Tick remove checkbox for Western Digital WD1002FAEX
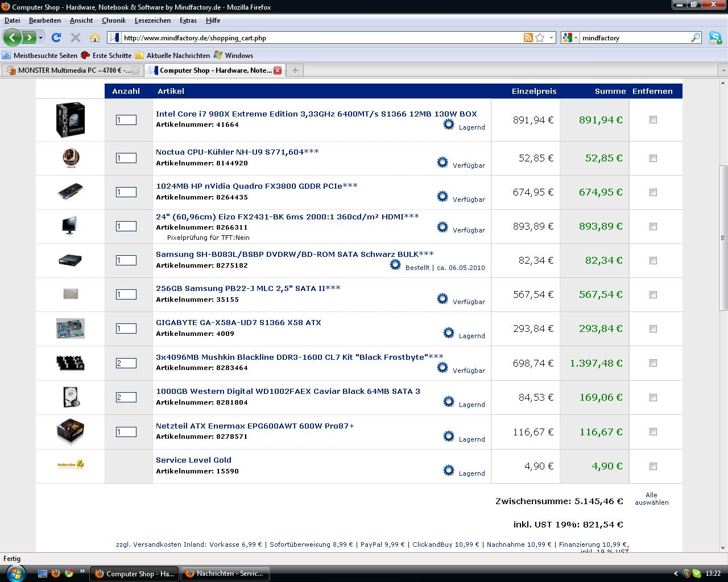The width and height of the screenshot is (728, 582). 653,398
